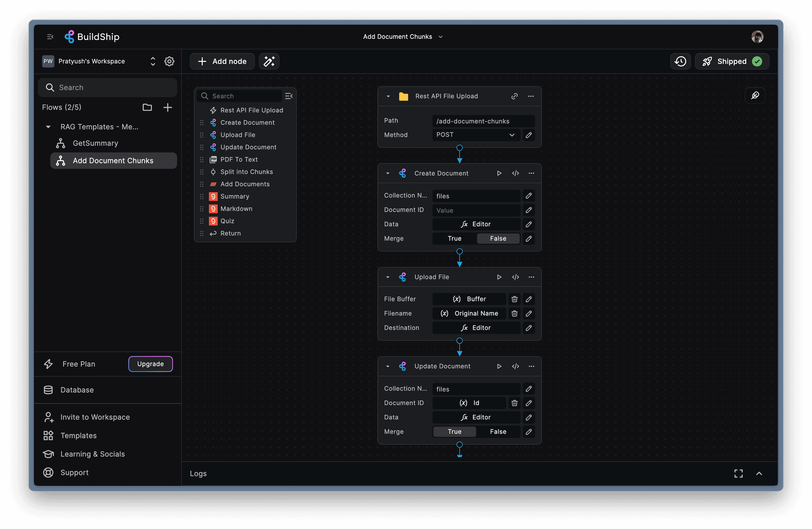Click the AI magic wand icon

coord(269,61)
